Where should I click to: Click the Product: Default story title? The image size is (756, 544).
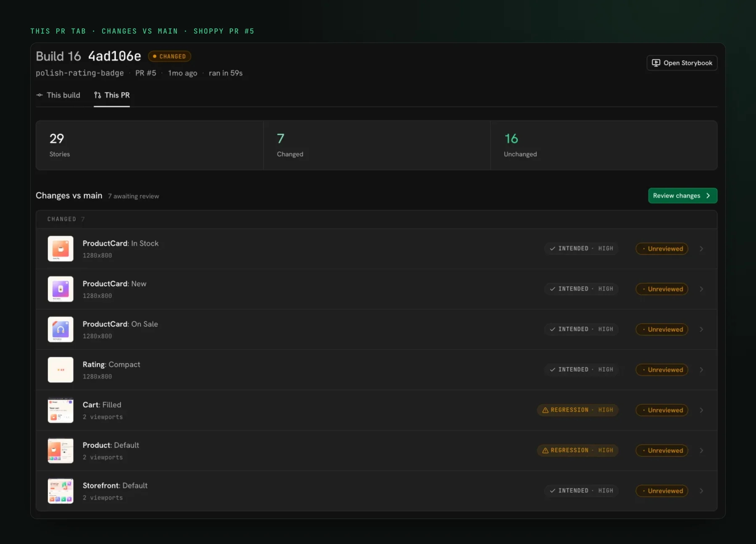coord(111,445)
